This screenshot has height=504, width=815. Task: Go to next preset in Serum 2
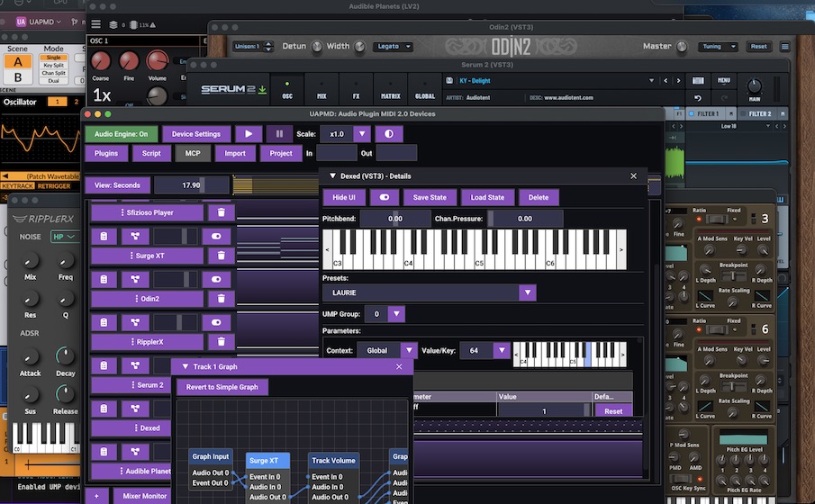[x=678, y=80]
